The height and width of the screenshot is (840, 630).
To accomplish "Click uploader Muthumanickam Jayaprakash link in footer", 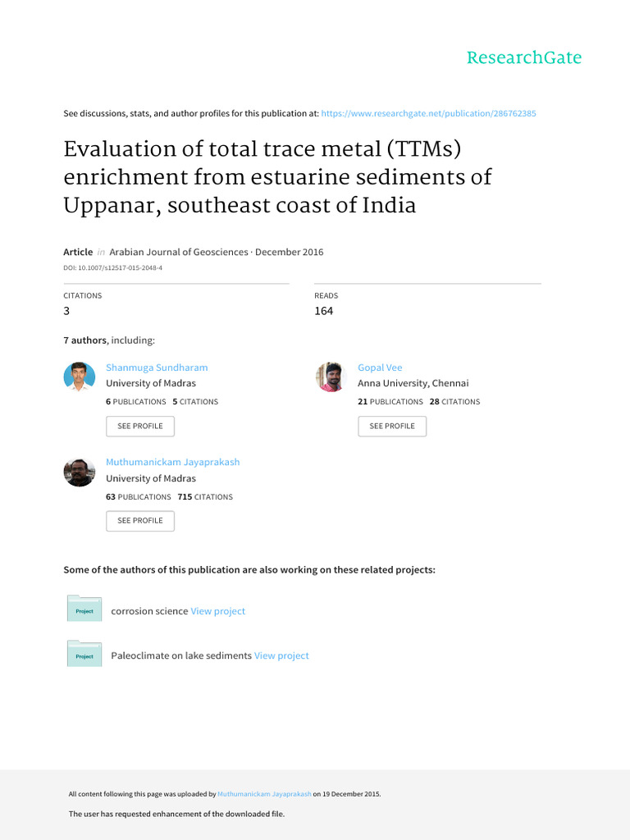I will click(264, 794).
